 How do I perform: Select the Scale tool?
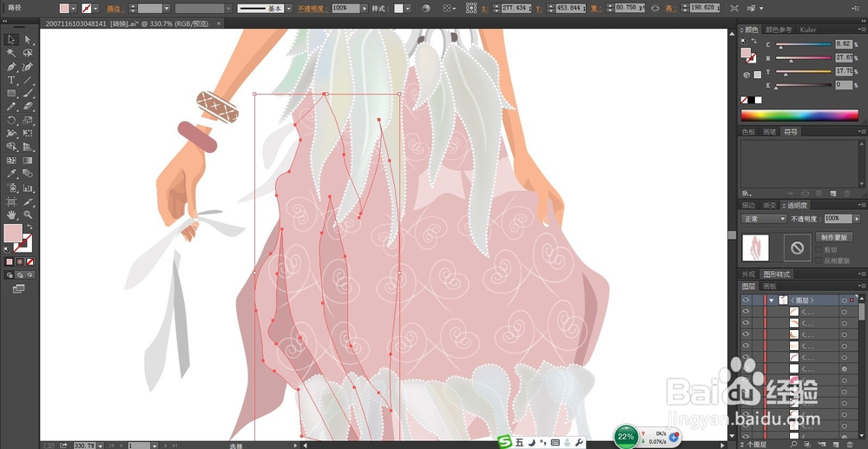point(28,120)
